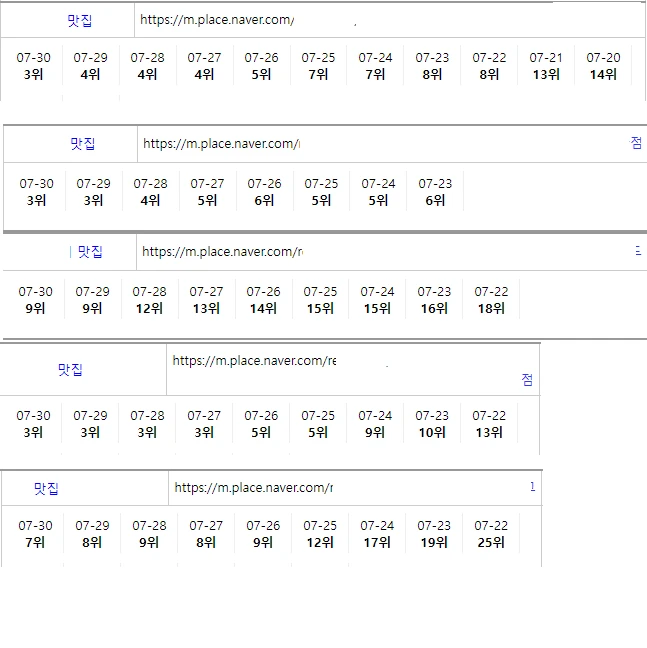Click the 점 link in the second table
Viewport: 647px width, 648px height.
point(636,144)
